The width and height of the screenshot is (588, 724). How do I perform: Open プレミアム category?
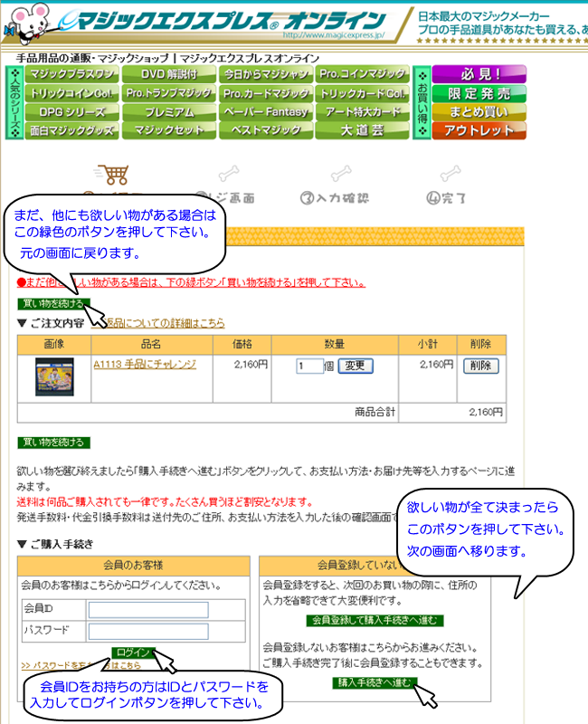pyautogui.click(x=169, y=111)
